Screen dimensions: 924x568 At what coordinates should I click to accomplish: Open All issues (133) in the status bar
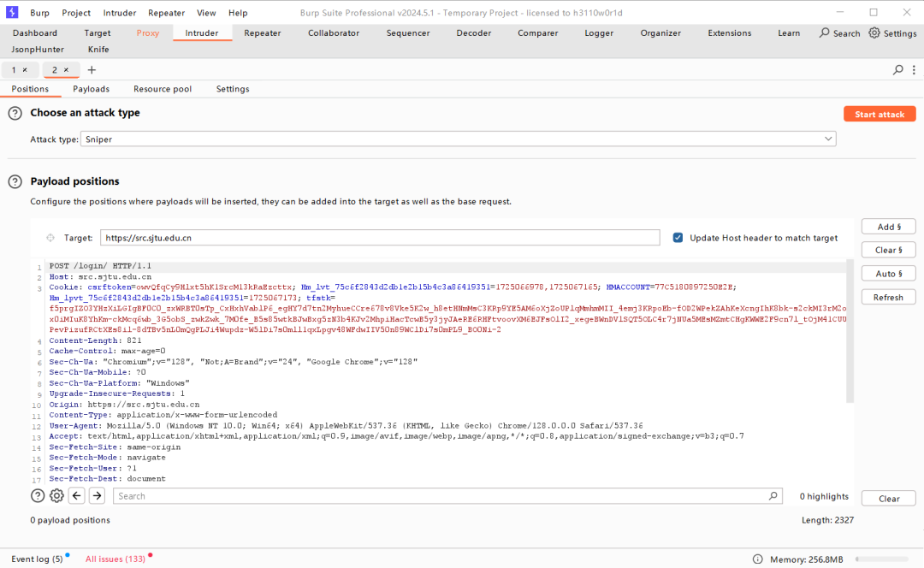pyautogui.click(x=115, y=559)
